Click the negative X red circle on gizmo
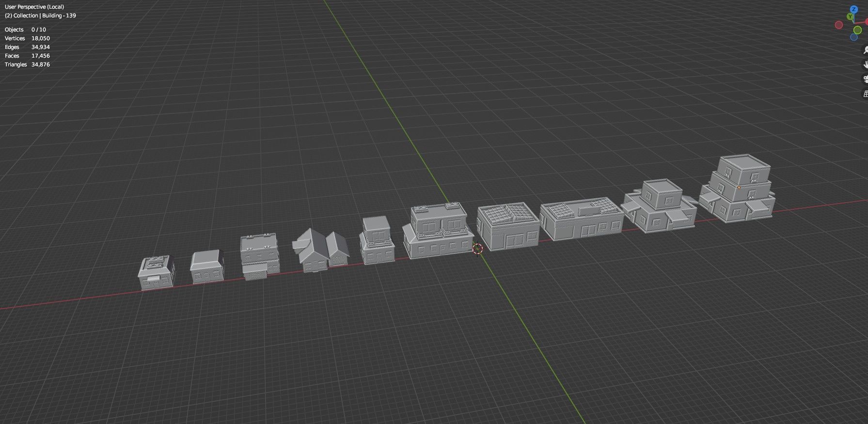Image resolution: width=868 pixels, height=424 pixels. (839, 25)
